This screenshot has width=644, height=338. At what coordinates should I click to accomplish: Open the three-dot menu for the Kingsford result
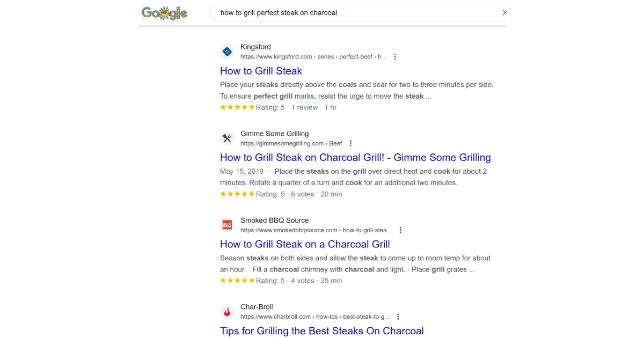point(395,56)
